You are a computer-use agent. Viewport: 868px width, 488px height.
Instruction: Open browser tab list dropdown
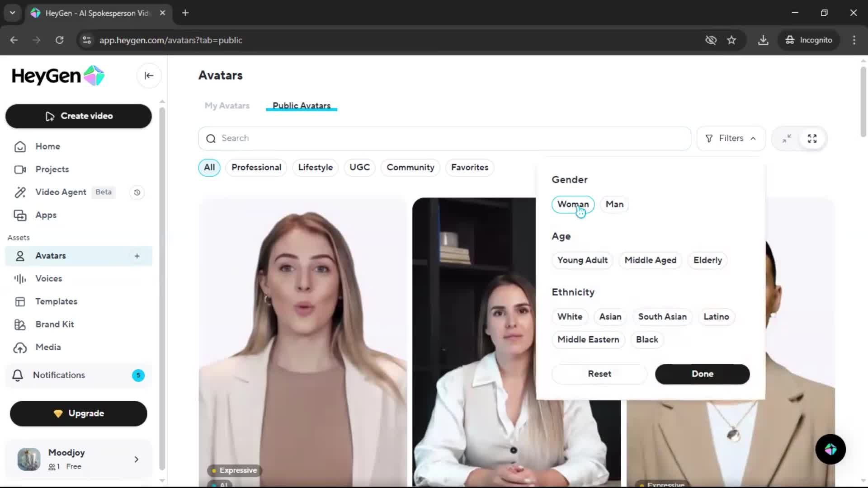pos(12,13)
